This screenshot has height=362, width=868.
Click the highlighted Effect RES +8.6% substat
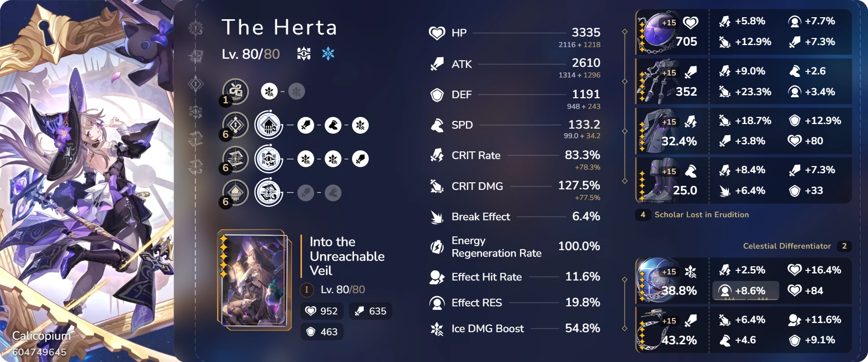coord(746,291)
